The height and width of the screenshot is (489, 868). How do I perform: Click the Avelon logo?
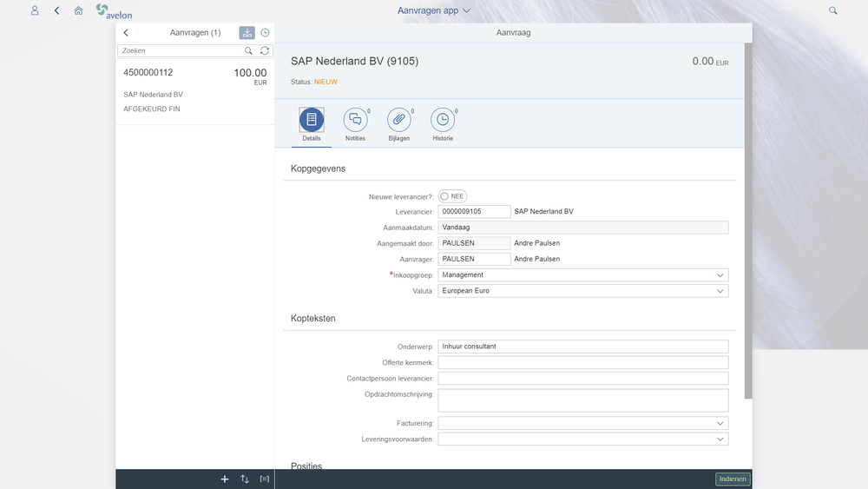[114, 11]
